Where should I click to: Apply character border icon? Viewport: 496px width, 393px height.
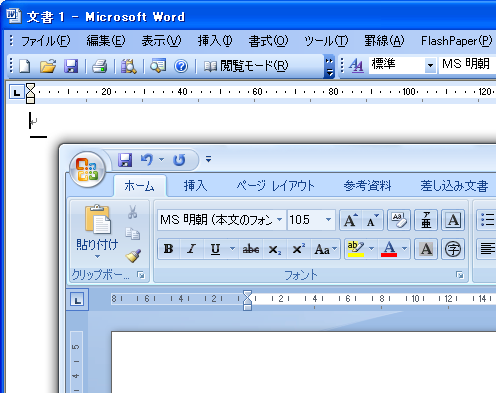pyautogui.click(x=453, y=220)
